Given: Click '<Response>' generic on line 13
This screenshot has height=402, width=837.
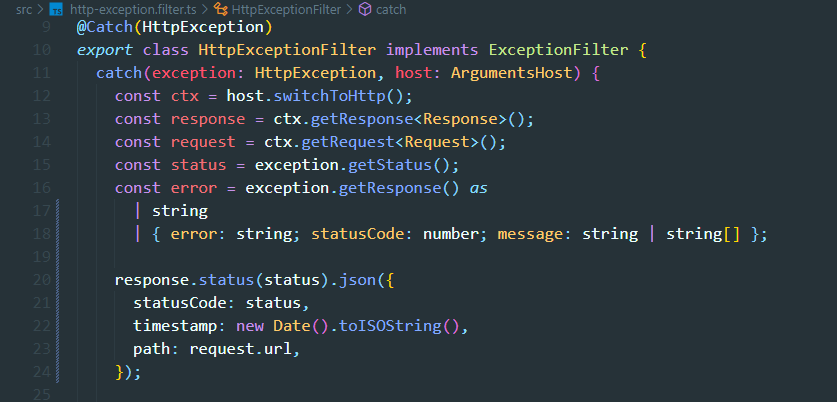Looking at the screenshot, I should (461, 119).
